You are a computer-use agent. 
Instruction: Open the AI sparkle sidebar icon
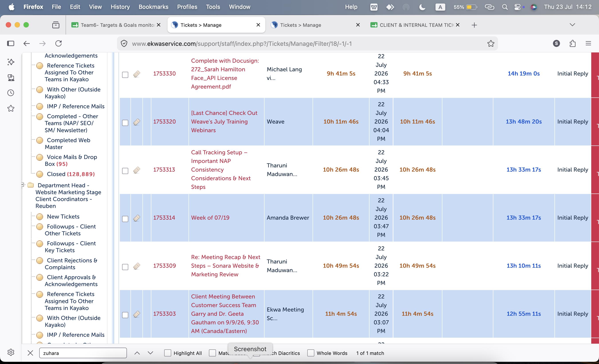pyautogui.click(x=11, y=62)
